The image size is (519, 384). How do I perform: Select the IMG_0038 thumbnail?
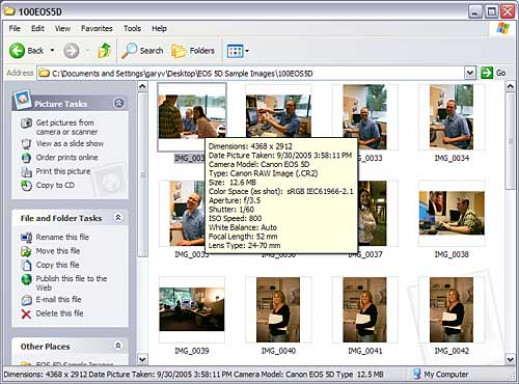pyautogui.click(x=451, y=213)
